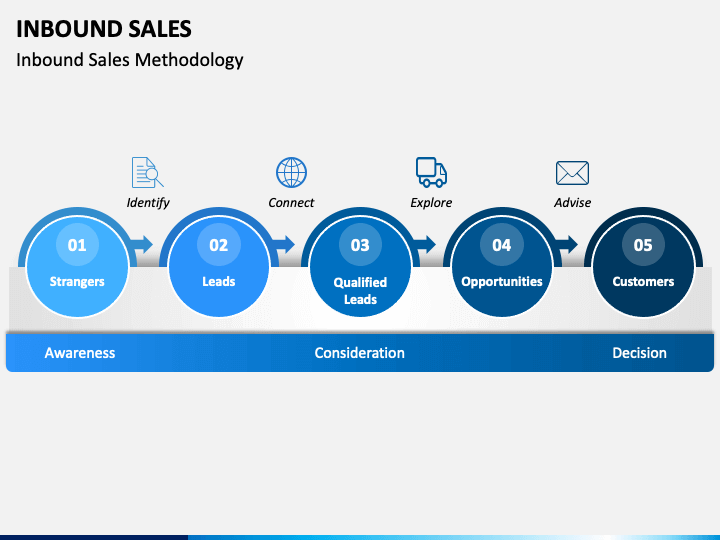720x540 pixels.
Task: Select the 04 number badge
Action: click(x=501, y=245)
